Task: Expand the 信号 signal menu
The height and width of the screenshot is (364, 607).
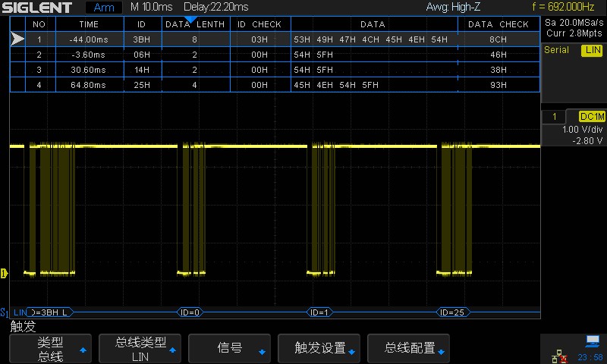Action: [x=230, y=349]
